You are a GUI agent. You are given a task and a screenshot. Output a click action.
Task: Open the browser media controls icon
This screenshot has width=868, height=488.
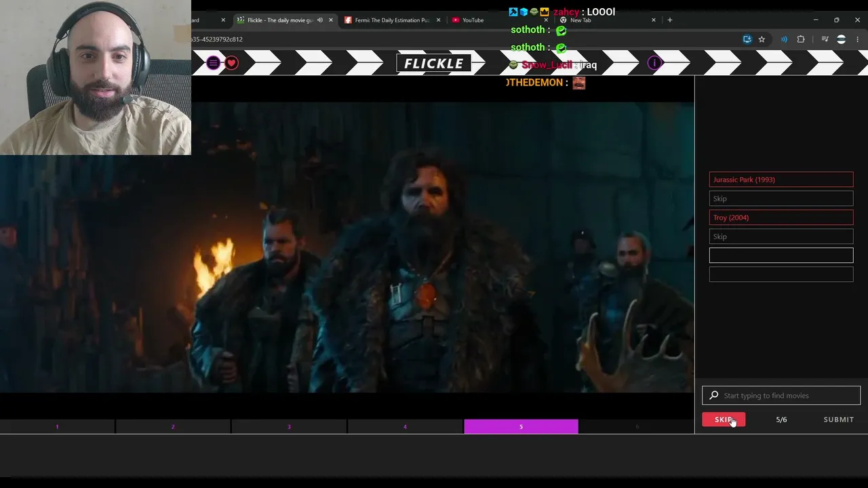pyautogui.click(x=825, y=39)
